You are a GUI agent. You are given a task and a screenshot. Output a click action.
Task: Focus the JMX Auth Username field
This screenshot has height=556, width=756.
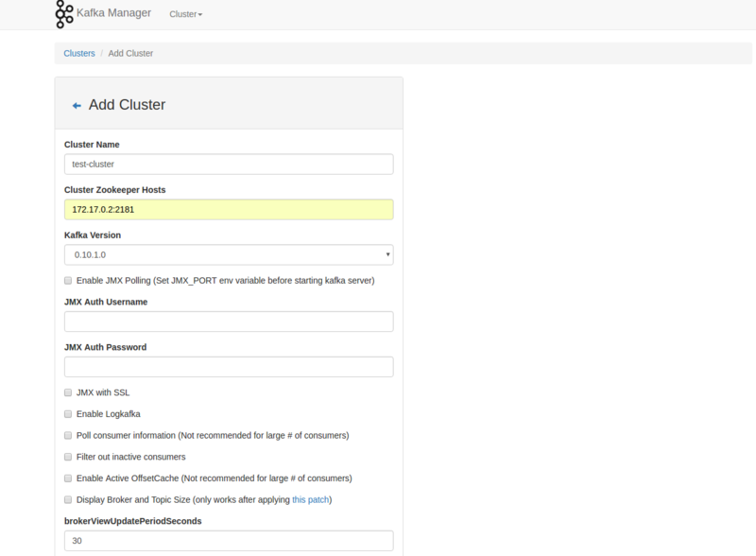[229, 321]
